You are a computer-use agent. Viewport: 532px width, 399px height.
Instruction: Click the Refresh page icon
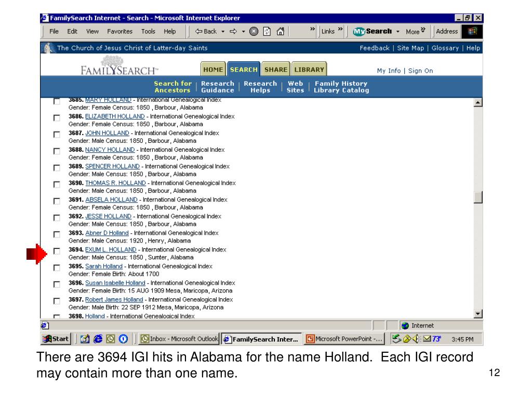[267, 32]
